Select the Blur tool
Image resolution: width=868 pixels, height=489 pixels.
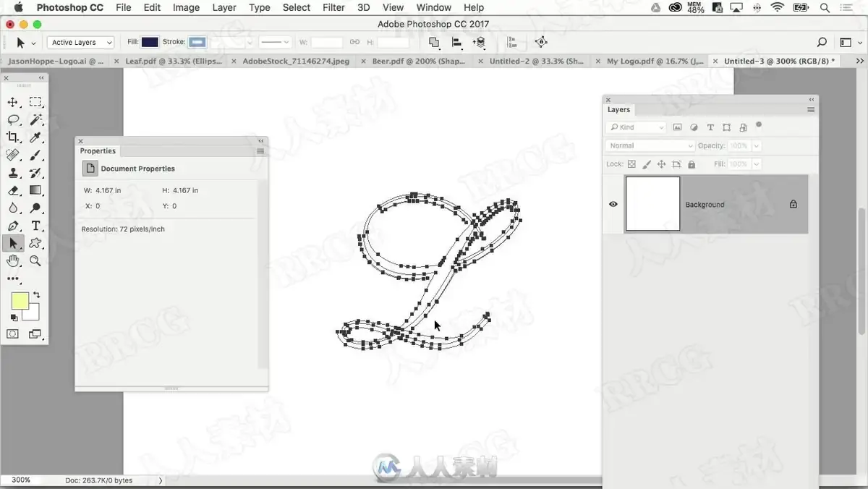click(x=13, y=208)
